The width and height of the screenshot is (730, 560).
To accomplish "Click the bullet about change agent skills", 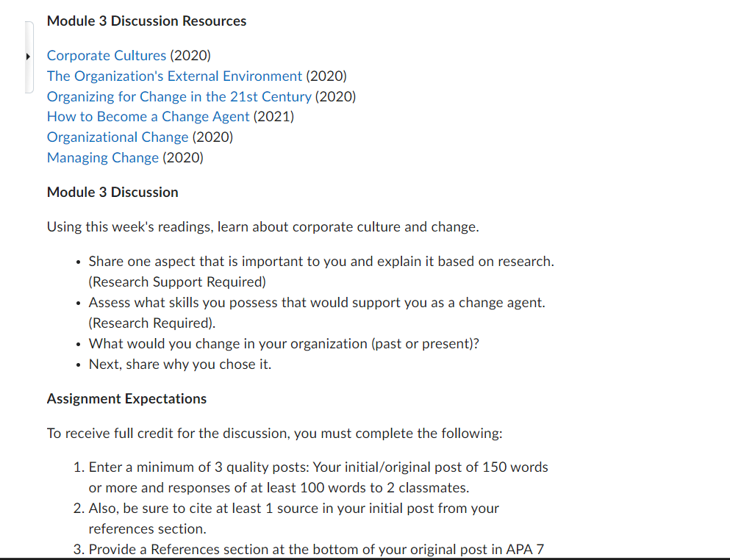I will (317, 312).
